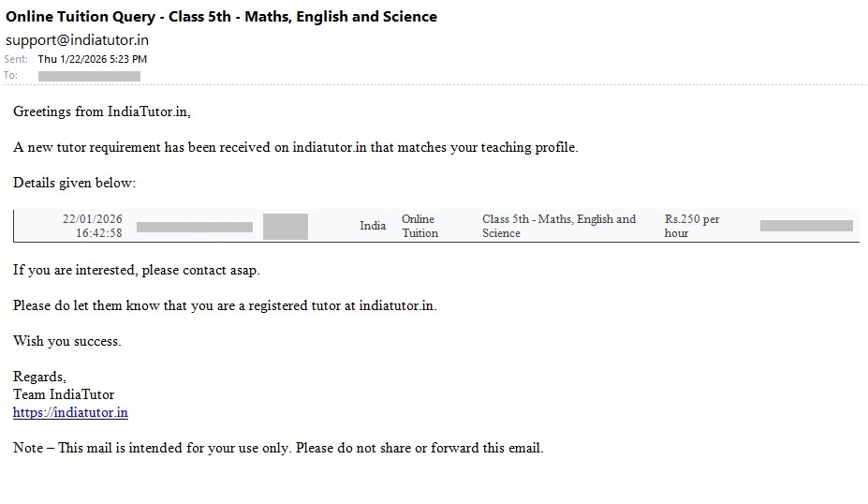Click the "Note – This mail" disclaimer
Screen dimensions: 868x504
coord(278,448)
